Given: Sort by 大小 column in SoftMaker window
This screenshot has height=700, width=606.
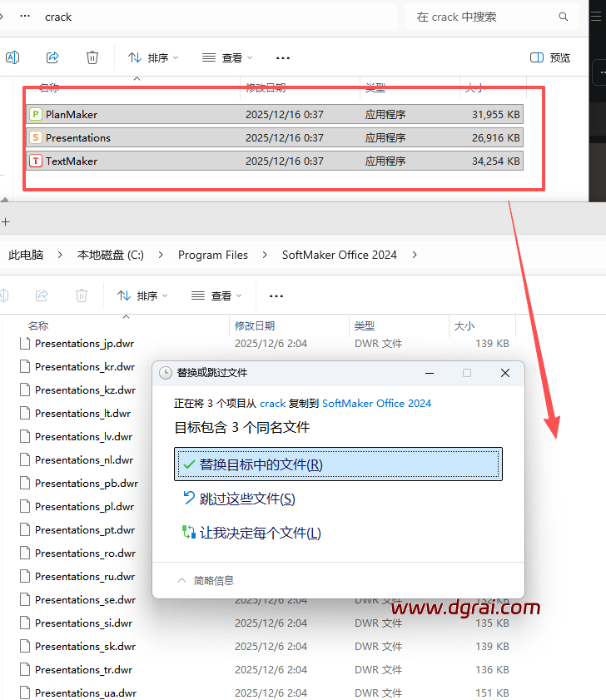Looking at the screenshot, I should (x=464, y=326).
